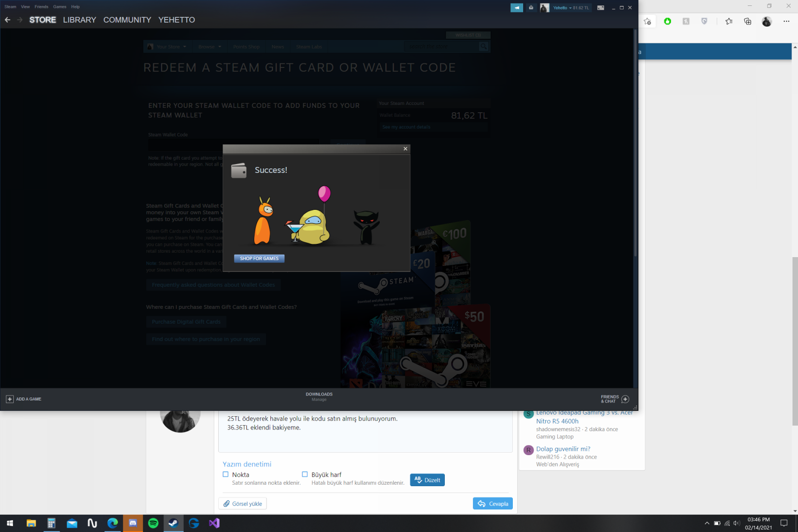Screen dimensions: 798x532
Task: Click the gray letter extension icon in browser
Action: pos(686,21)
